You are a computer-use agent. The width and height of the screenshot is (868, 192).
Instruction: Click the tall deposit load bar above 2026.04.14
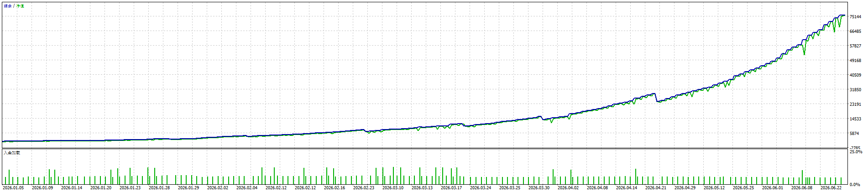[x=636, y=176]
